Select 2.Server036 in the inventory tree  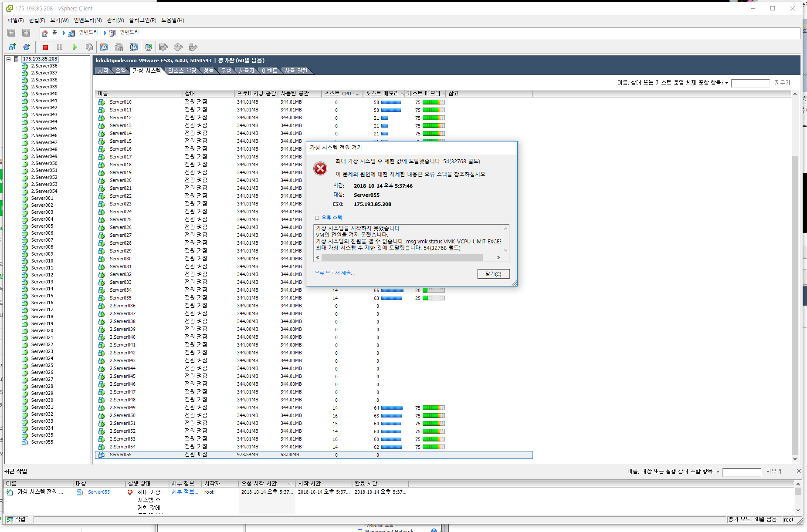click(44, 66)
